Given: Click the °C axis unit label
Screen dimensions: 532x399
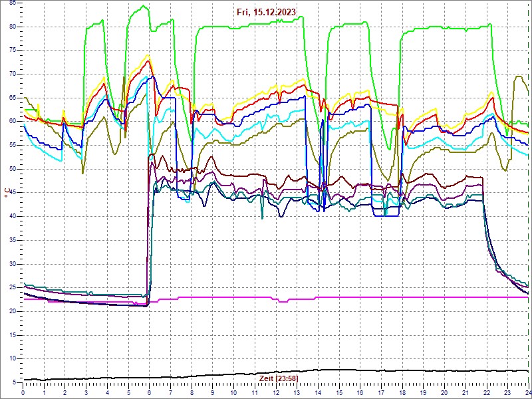Looking at the screenshot, I should click(x=6, y=192).
